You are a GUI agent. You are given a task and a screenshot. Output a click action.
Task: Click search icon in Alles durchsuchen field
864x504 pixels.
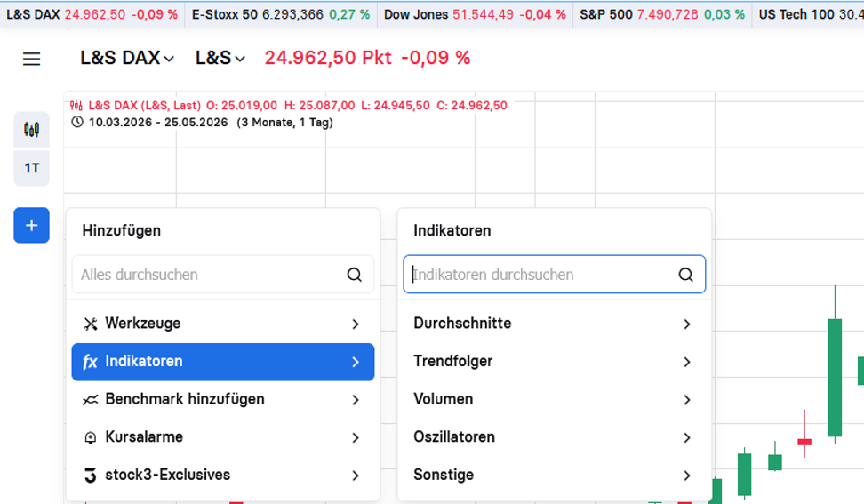[x=355, y=275]
